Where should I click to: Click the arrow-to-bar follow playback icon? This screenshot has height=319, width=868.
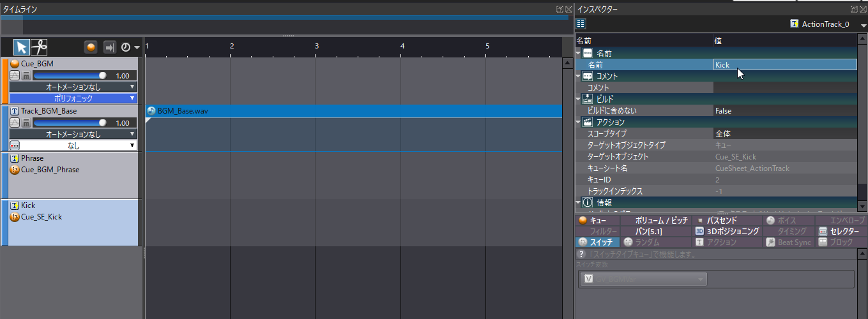point(109,48)
